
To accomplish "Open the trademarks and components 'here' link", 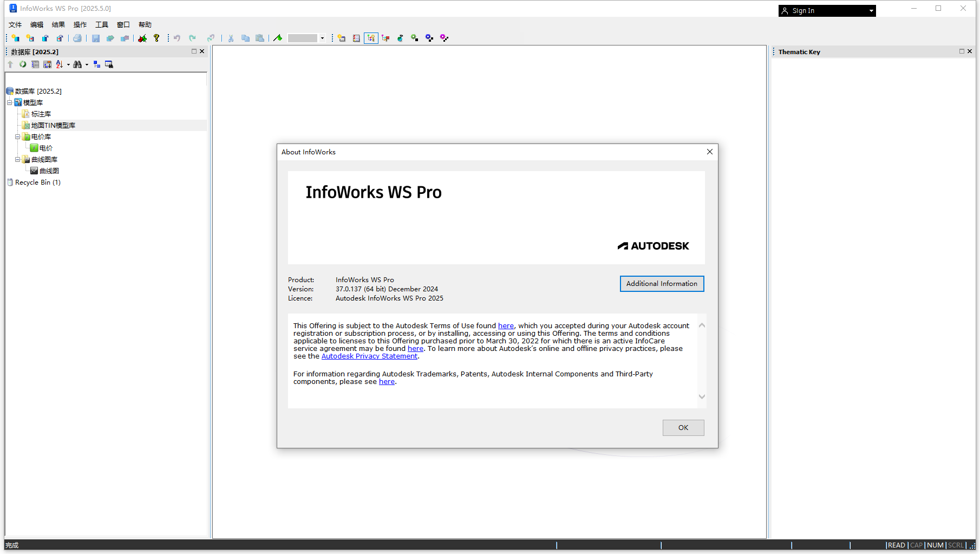I will point(387,381).
